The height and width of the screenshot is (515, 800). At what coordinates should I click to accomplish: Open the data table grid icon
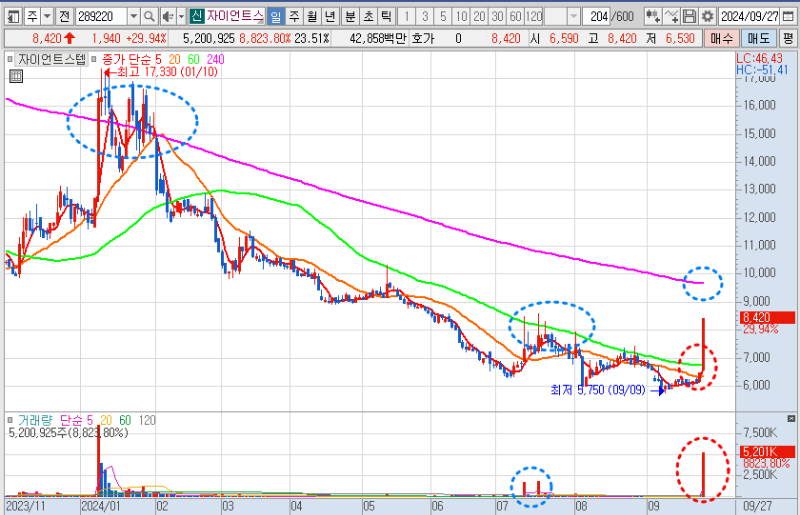pyautogui.click(x=16, y=77)
